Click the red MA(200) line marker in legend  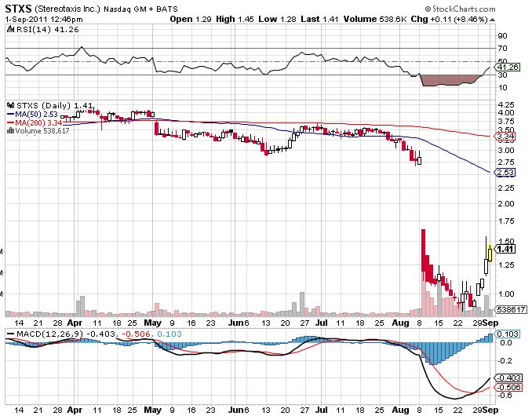[10, 122]
